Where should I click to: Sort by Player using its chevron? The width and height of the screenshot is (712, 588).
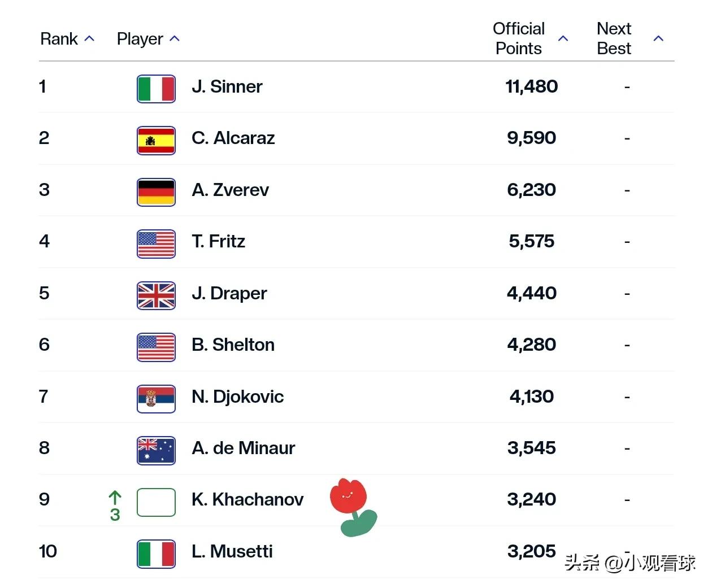[x=175, y=39]
